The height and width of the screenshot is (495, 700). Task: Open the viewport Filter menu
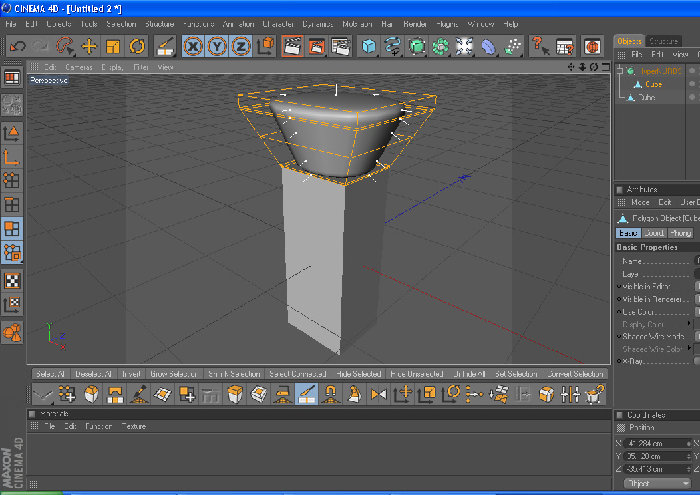click(141, 67)
